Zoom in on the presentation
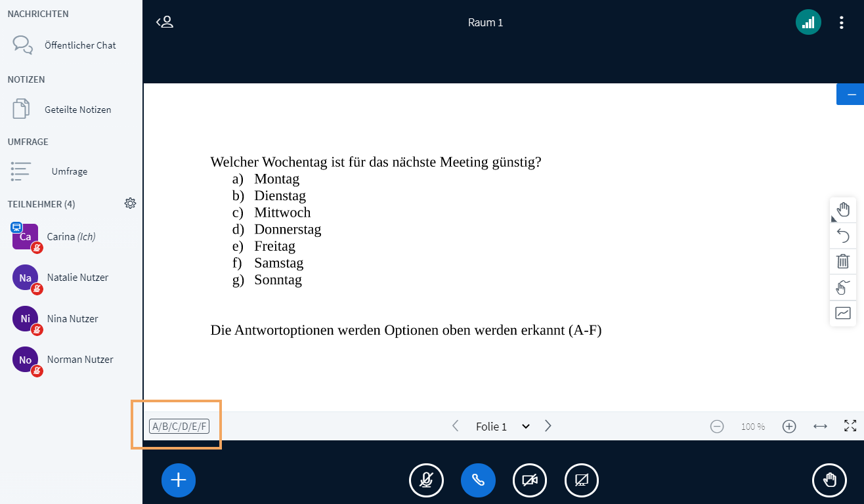Viewport: 864px width, 504px height. pyautogui.click(x=789, y=426)
